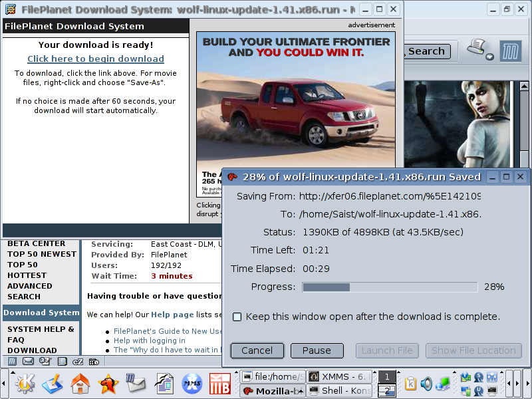The image size is (532, 399).
Task: Enable keep window open after download
Action: coord(237,317)
